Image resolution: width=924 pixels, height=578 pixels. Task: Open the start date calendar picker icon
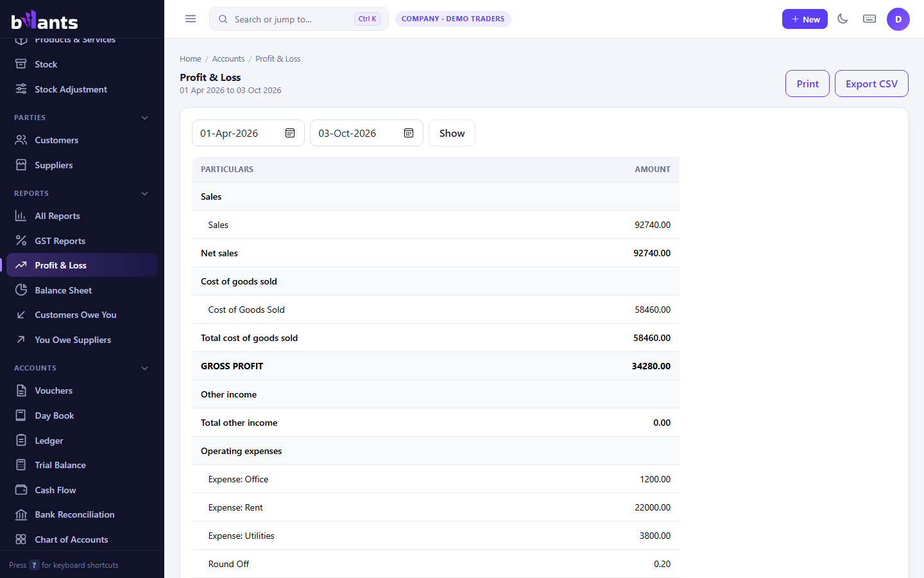click(290, 133)
